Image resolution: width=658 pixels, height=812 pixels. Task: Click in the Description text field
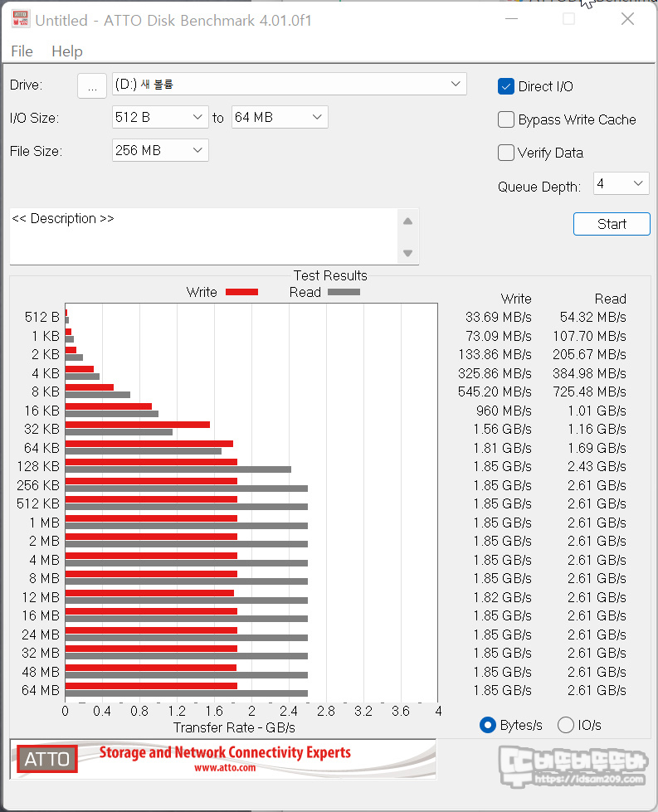click(203, 236)
